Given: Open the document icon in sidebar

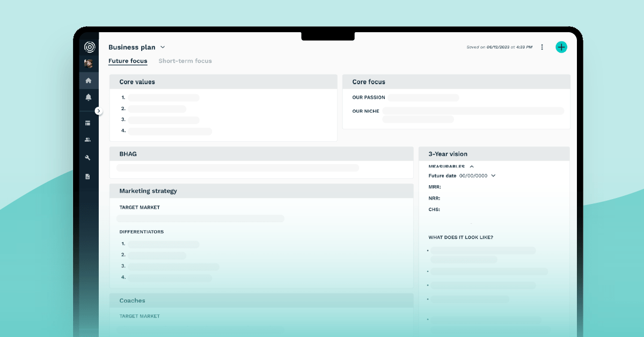Looking at the screenshot, I should pyautogui.click(x=88, y=176).
